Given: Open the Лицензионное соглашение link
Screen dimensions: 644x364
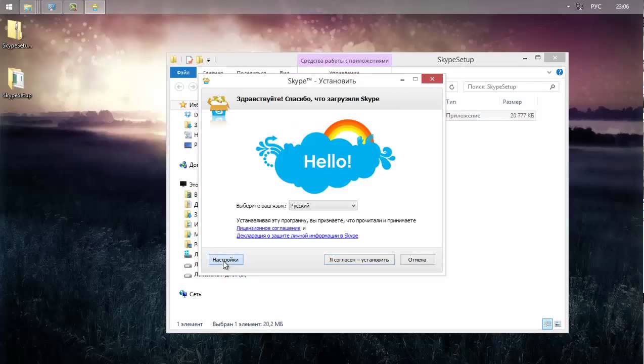Looking at the screenshot, I should [268, 228].
